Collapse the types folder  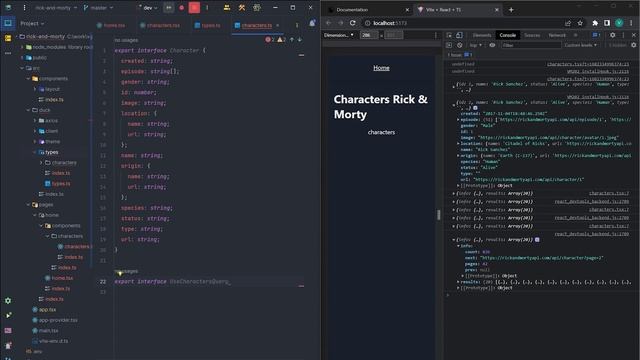[35, 152]
